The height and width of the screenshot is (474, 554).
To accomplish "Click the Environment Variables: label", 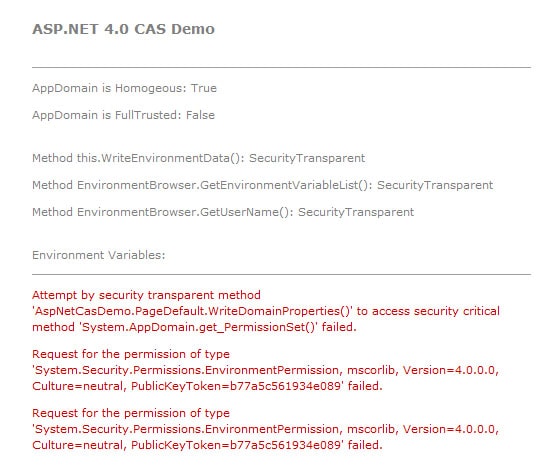I will tap(99, 255).
